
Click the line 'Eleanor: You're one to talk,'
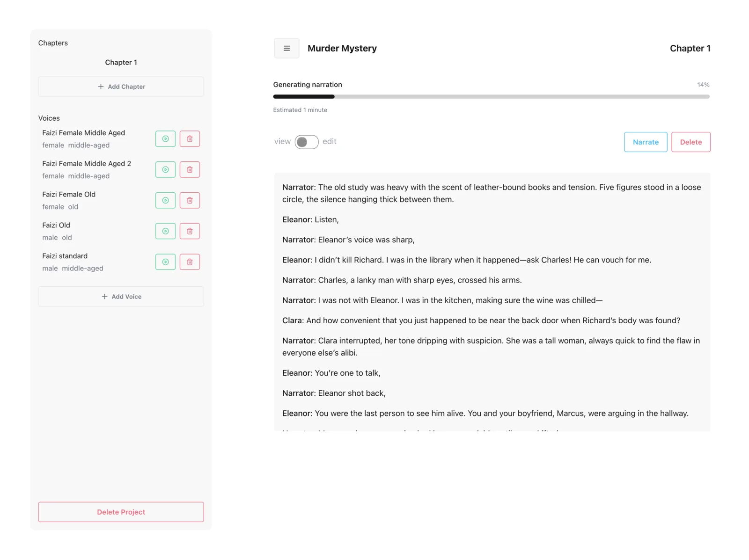click(331, 373)
